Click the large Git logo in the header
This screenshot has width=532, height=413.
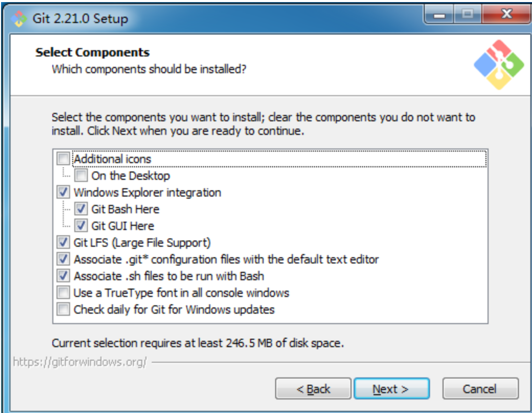(499, 65)
